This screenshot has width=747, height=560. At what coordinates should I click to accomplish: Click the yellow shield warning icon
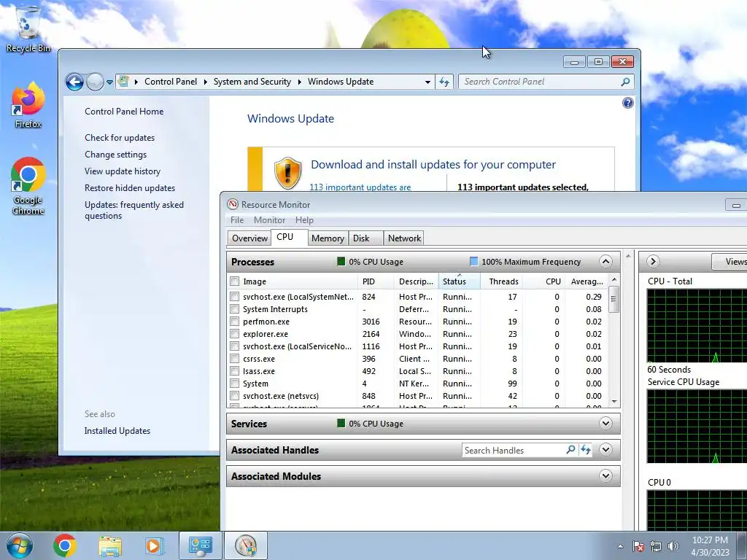(x=287, y=173)
